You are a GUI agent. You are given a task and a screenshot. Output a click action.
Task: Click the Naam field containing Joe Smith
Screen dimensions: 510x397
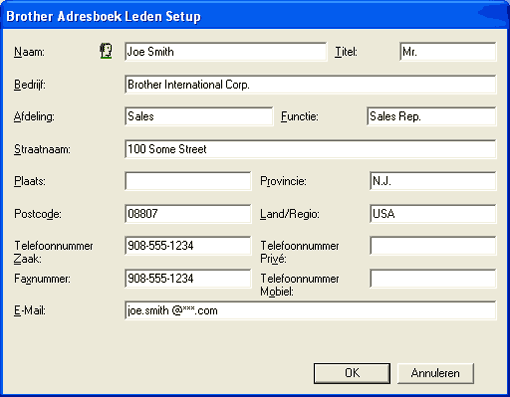click(x=226, y=52)
